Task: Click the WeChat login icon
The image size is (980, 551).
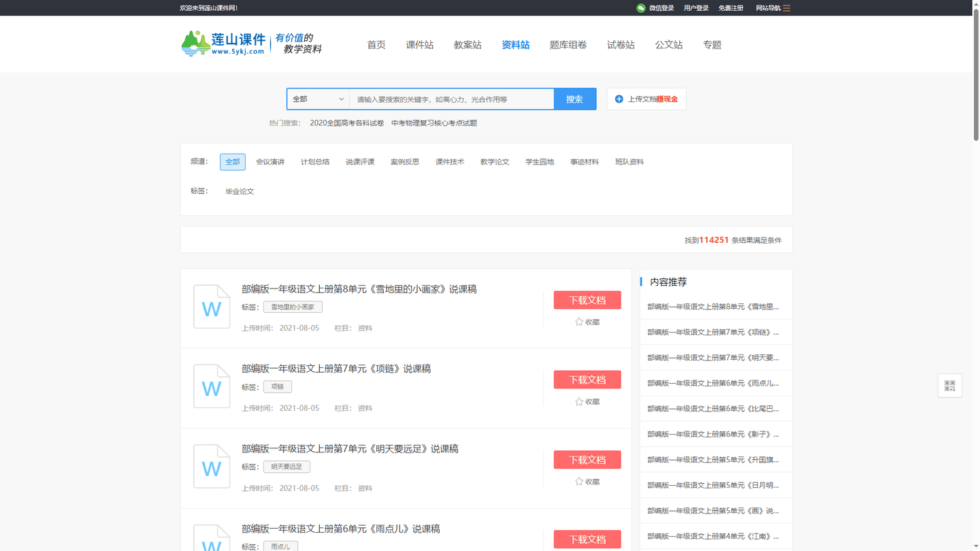Action: pyautogui.click(x=640, y=8)
